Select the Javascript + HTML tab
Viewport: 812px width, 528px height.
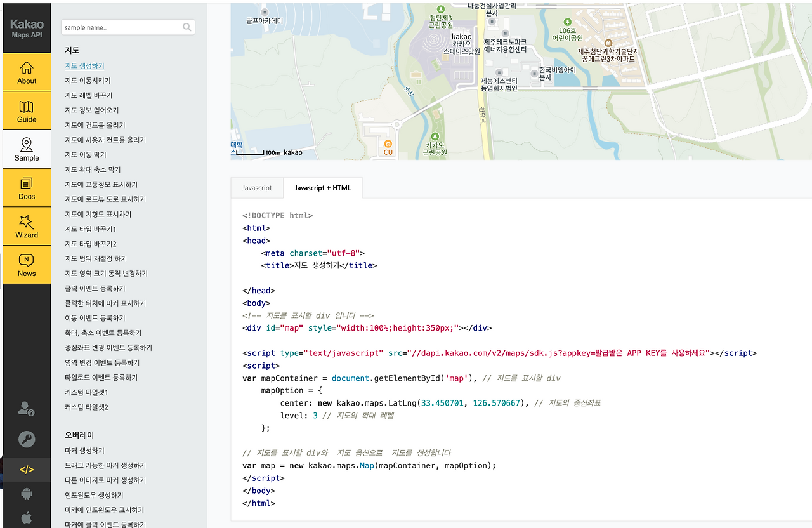[324, 187]
